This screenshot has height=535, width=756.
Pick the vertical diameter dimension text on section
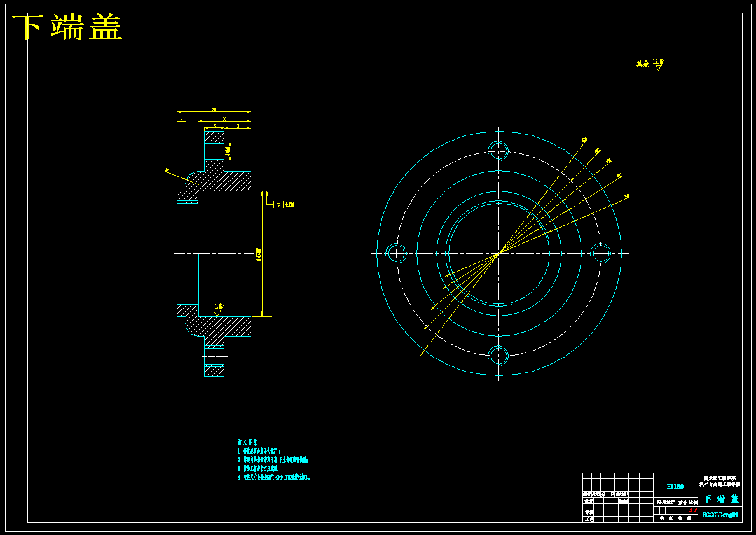[259, 254]
